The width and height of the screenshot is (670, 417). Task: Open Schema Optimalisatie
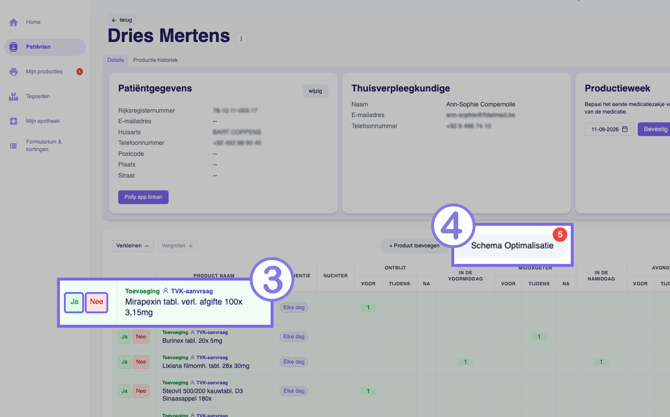512,246
